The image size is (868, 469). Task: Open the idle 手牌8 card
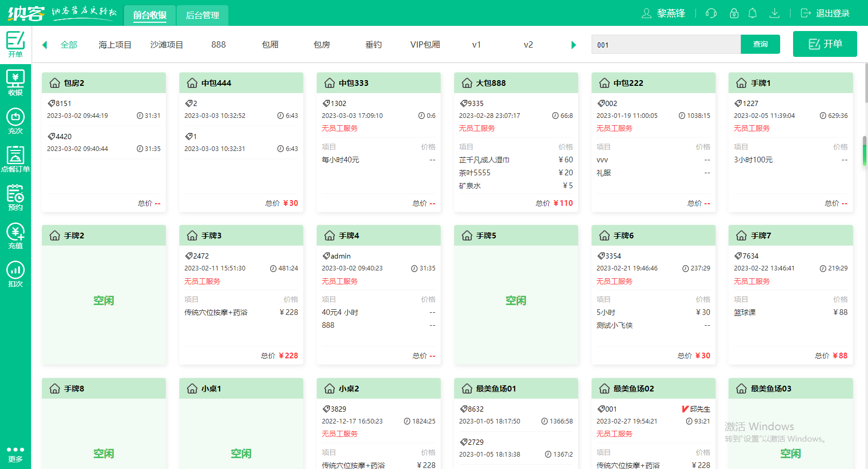[x=104, y=423]
